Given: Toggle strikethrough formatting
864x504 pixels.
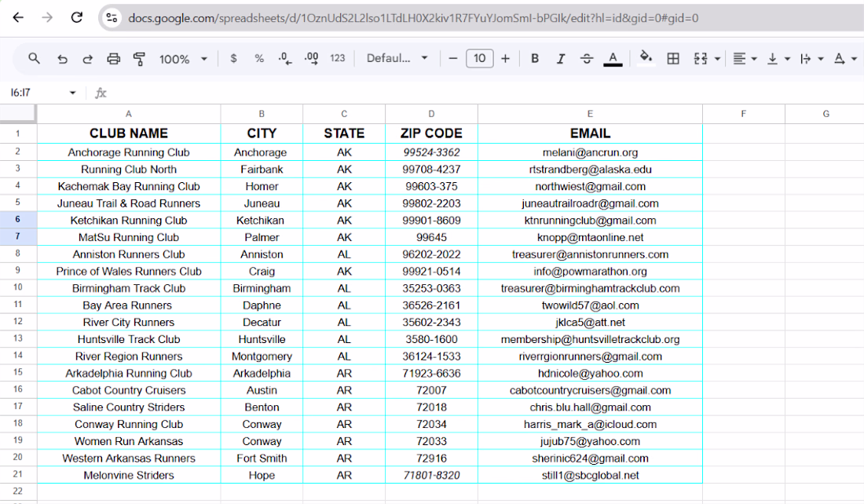Looking at the screenshot, I should 587,58.
